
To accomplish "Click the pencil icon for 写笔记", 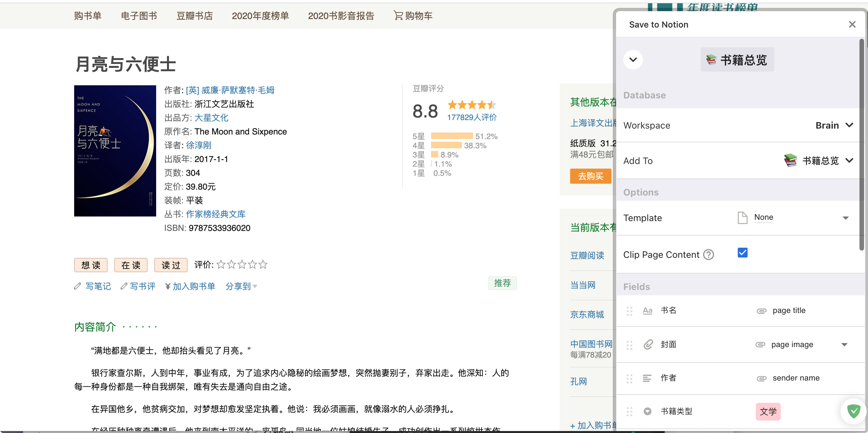I will tap(77, 286).
